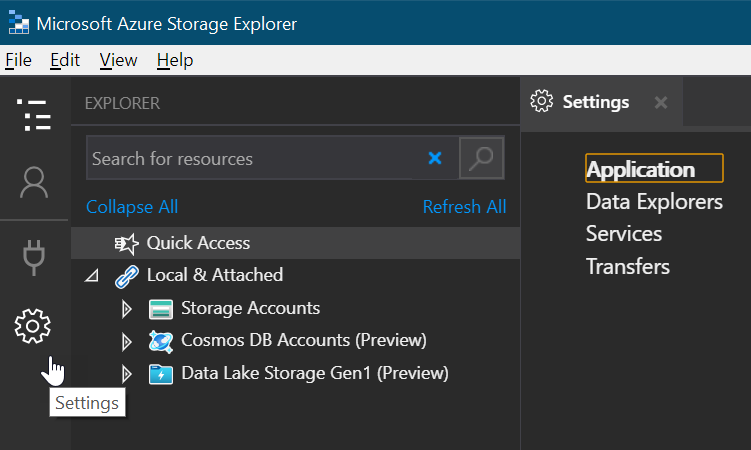
Task: Open the View menu
Action: click(x=118, y=60)
